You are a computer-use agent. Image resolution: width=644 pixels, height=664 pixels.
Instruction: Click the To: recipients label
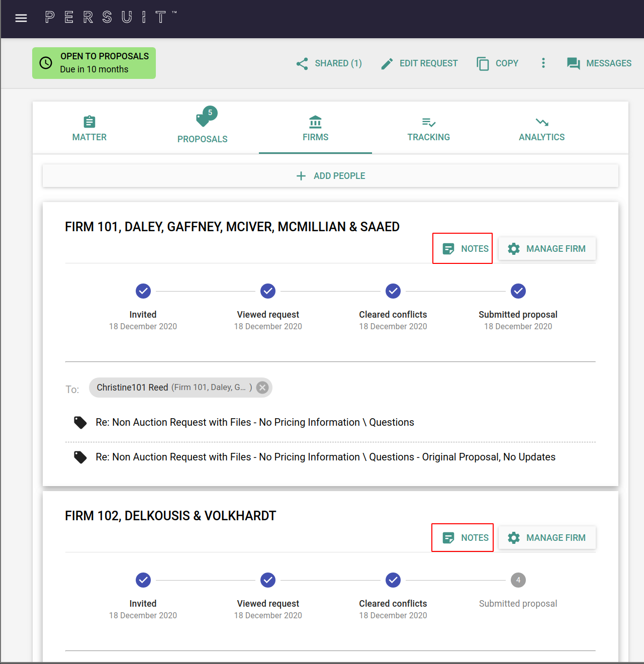[x=72, y=390]
